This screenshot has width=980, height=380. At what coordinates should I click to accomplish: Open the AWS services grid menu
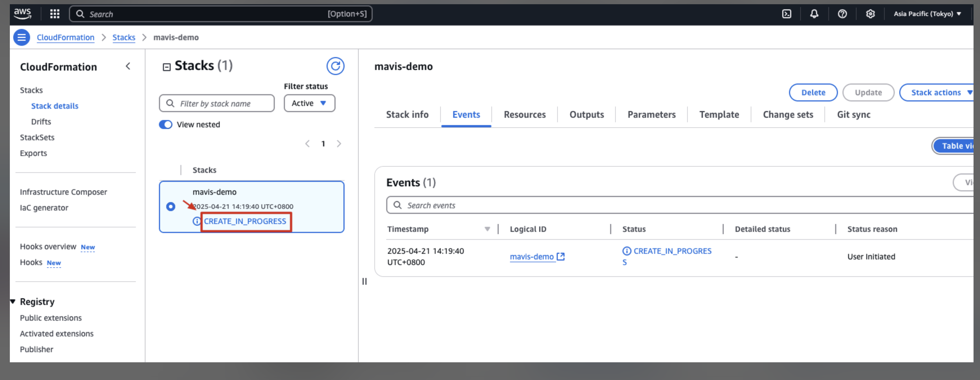pos(55,14)
